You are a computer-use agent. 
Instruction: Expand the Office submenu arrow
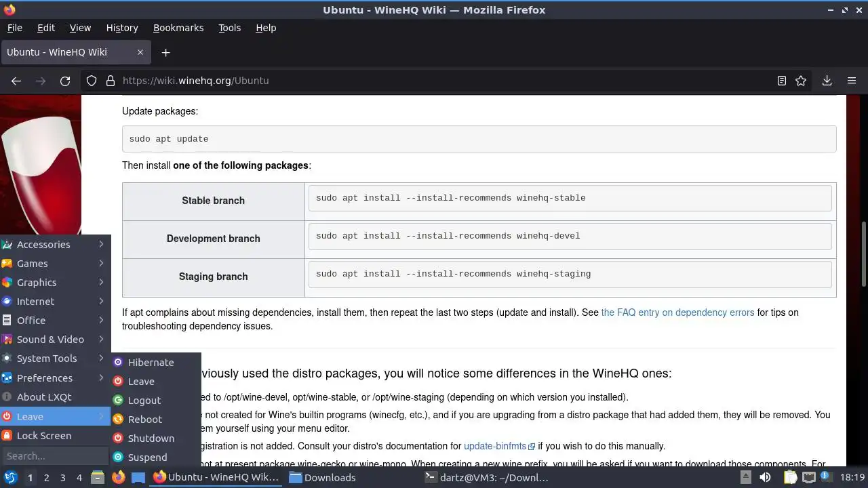tap(101, 320)
